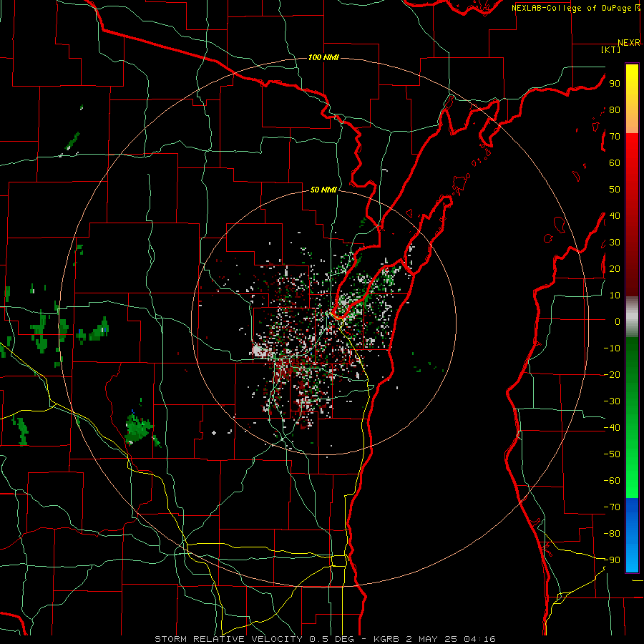
Task: Select the 100 NMI range ring label
Action: (323, 57)
